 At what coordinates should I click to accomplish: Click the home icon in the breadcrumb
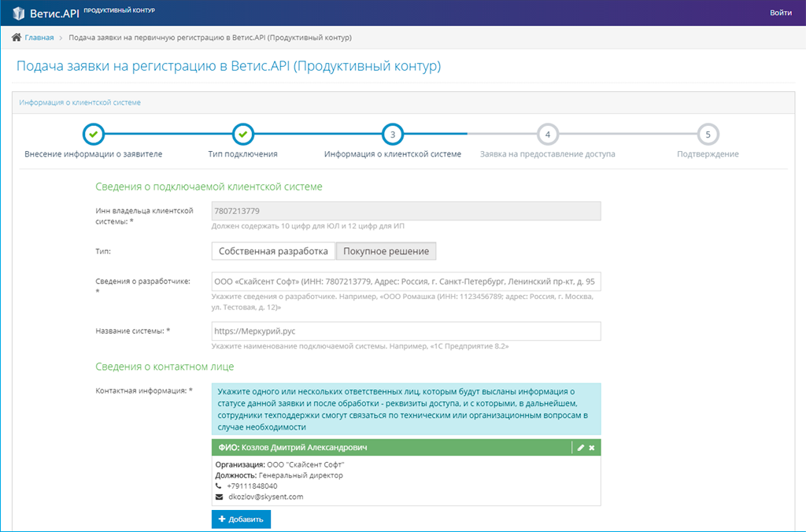pyautogui.click(x=17, y=37)
